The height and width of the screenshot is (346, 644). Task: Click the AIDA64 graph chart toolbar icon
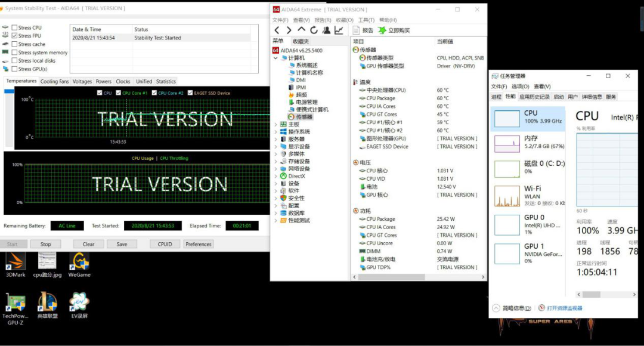[x=339, y=30]
